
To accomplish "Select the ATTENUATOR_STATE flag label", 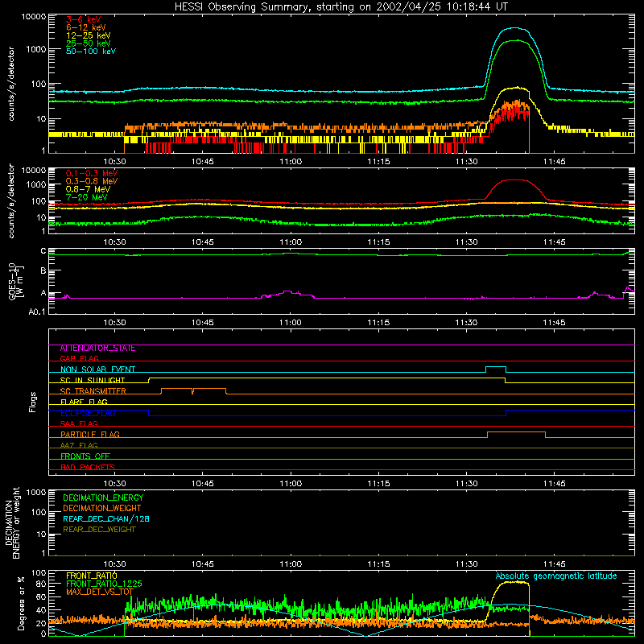I will click(x=97, y=349).
